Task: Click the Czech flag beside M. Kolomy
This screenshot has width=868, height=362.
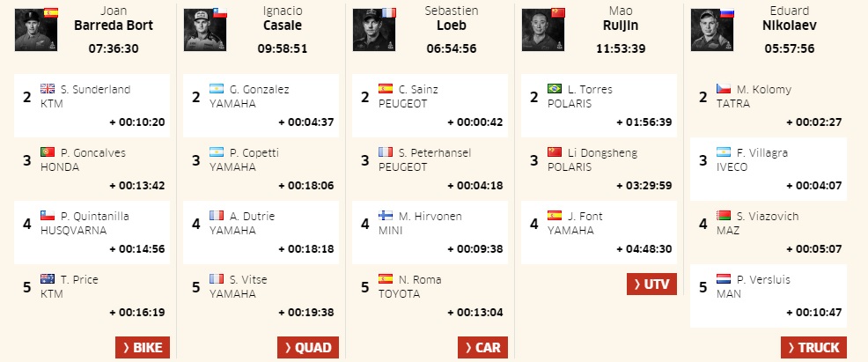Action: (725, 89)
